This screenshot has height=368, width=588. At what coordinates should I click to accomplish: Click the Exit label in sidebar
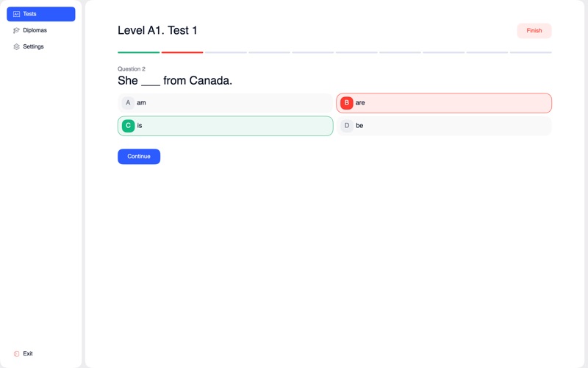click(28, 354)
